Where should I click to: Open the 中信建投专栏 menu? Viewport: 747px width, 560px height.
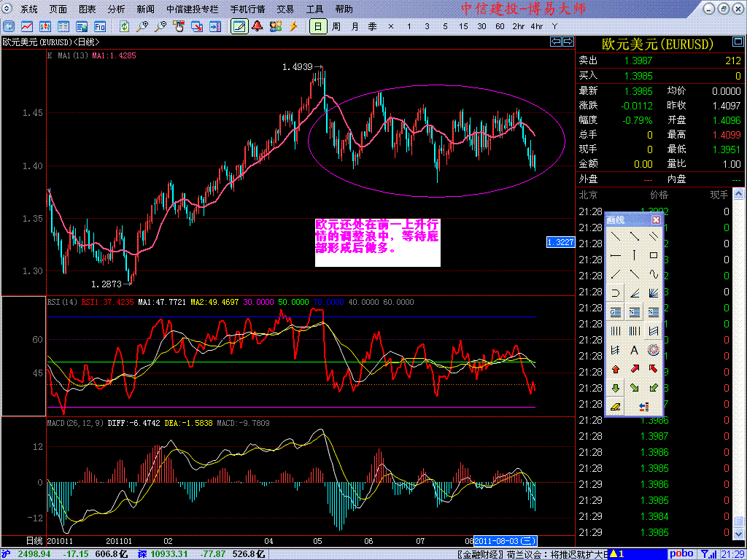tap(193, 9)
